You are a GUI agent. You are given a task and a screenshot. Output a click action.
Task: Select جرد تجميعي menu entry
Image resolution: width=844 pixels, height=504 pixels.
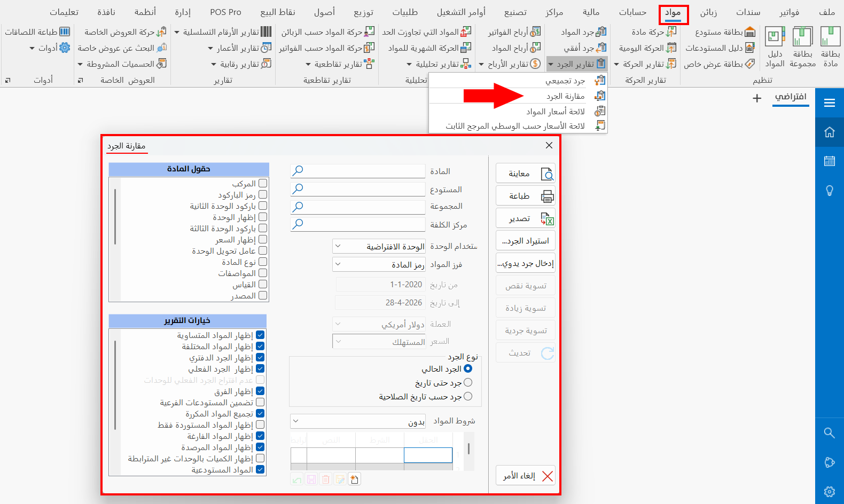(x=518, y=81)
